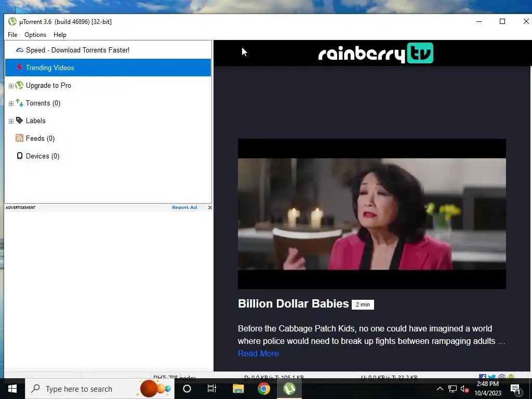532x399 pixels.
Task: Open Cortana circle icon on the taskbar
Action: point(187,389)
